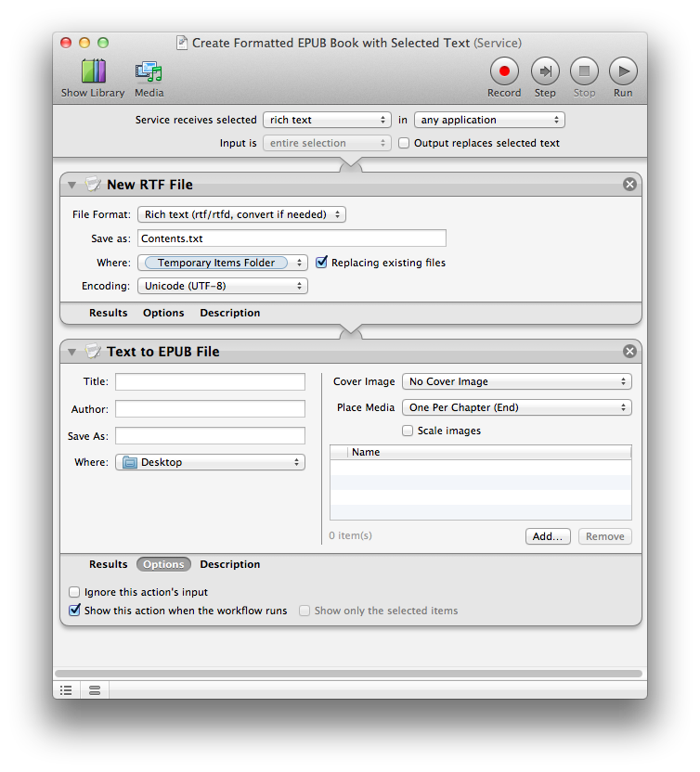Open Options tab of New RTF File
This screenshot has height=772, width=700.
pyautogui.click(x=163, y=313)
